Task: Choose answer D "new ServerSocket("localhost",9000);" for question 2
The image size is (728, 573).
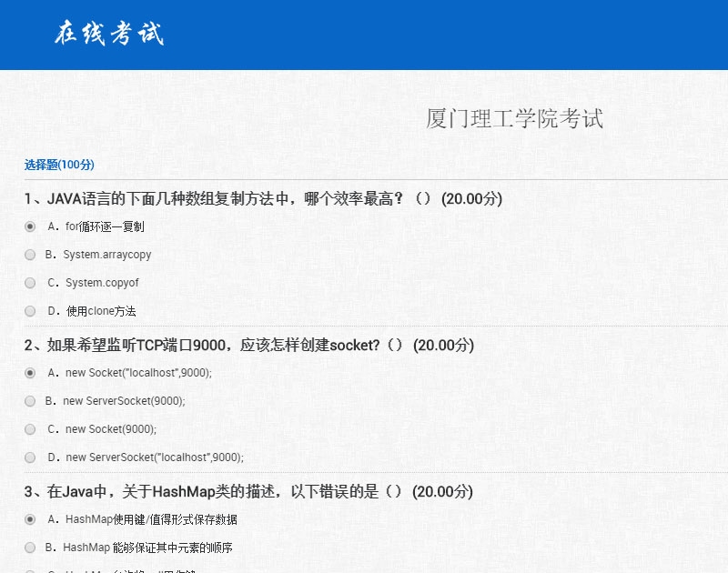Action: pyautogui.click(x=29, y=457)
